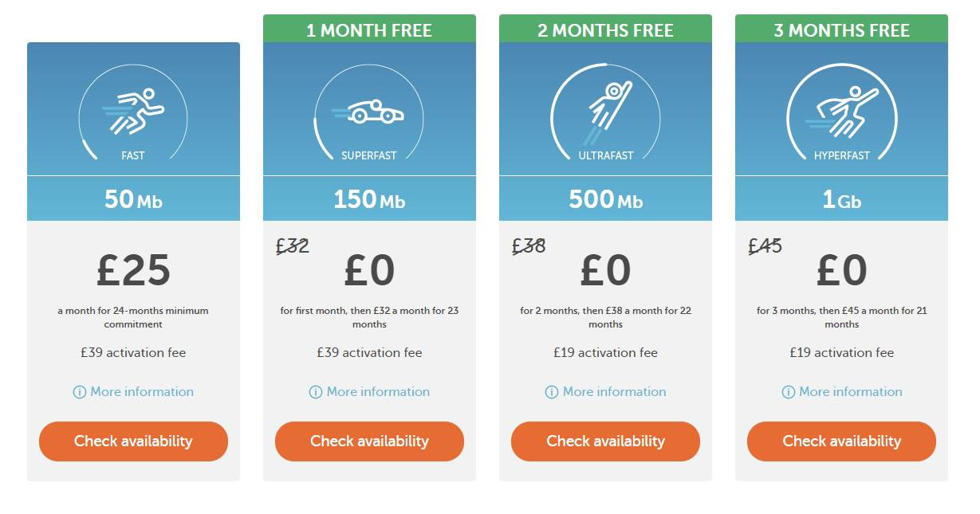The height and width of the screenshot is (514, 980).
Task: Click the 1 Gb speed label
Action: pos(841,199)
